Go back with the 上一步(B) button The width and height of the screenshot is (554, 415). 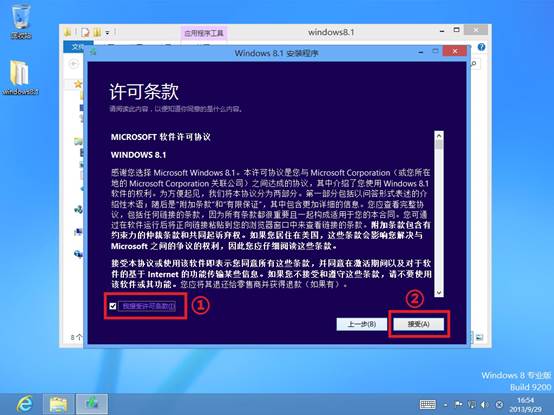362,324
